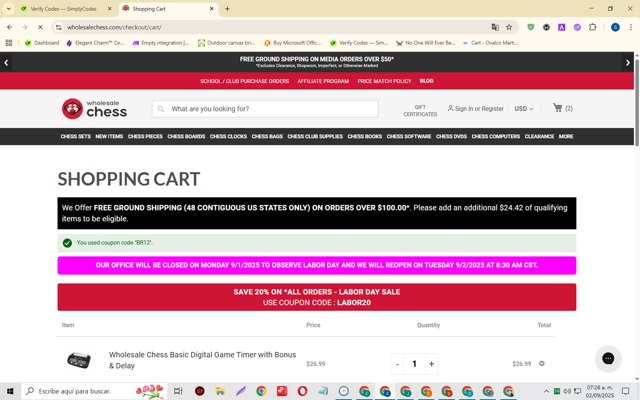Show hidden system tray icons
The width and height of the screenshot is (640, 400).
click(x=546, y=391)
